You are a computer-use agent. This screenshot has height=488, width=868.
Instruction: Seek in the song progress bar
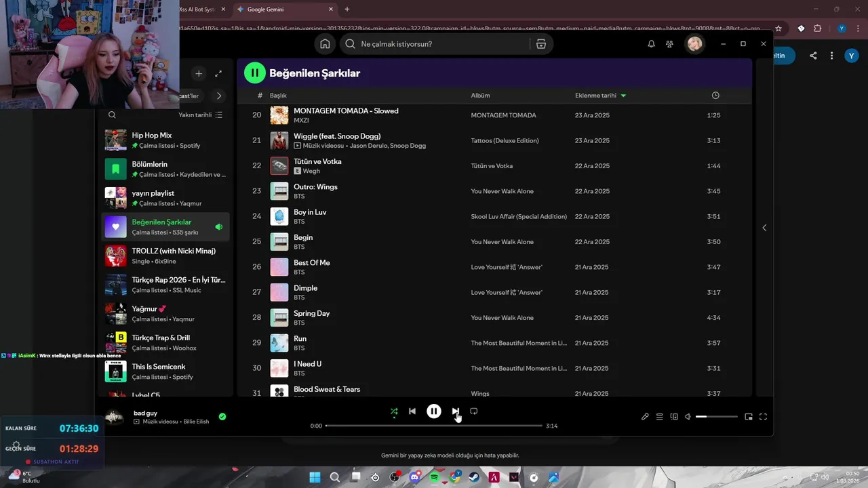tap(434, 426)
